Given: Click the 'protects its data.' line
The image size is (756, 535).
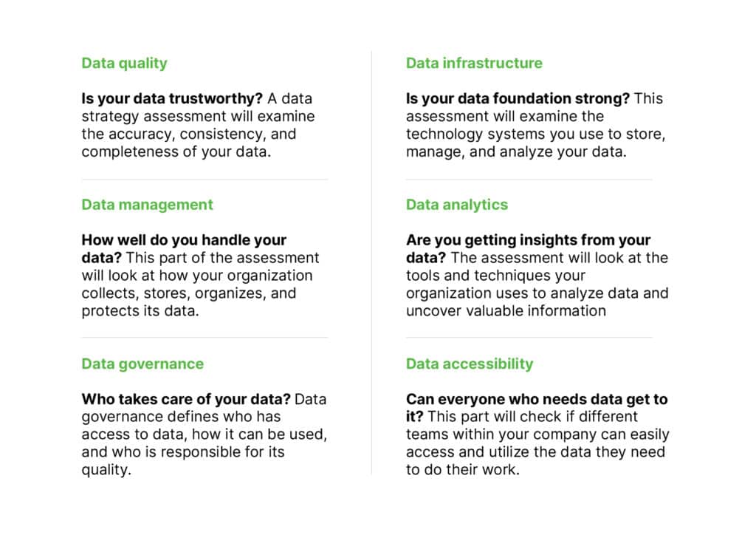Looking at the screenshot, I should click(140, 310).
